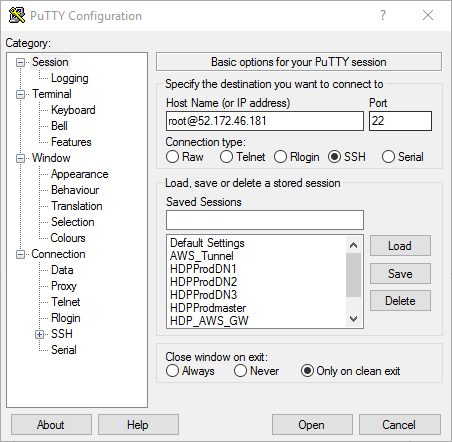This screenshot has height=442, width=452.
Task: Click Open to start the session
Action: (312, 425)
